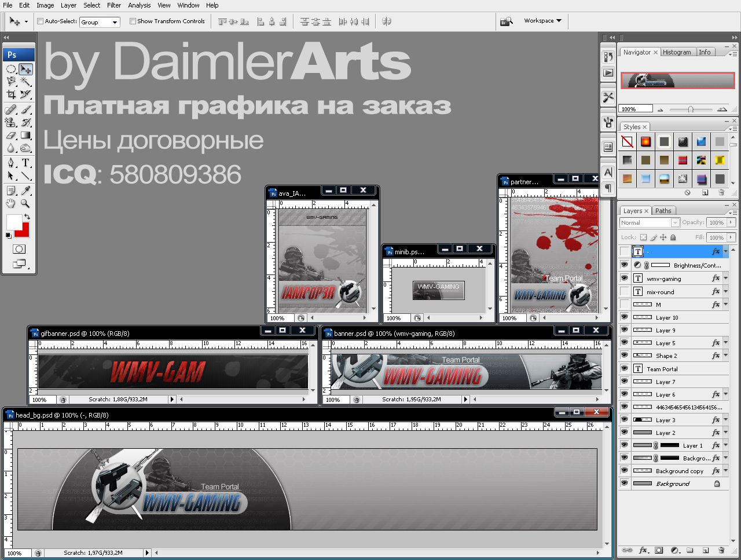Select the Slice tool

25,94
